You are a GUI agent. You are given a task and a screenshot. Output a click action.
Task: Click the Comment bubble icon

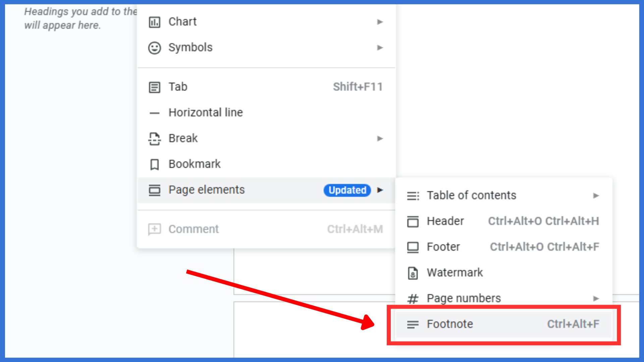[x=155, y=229]
